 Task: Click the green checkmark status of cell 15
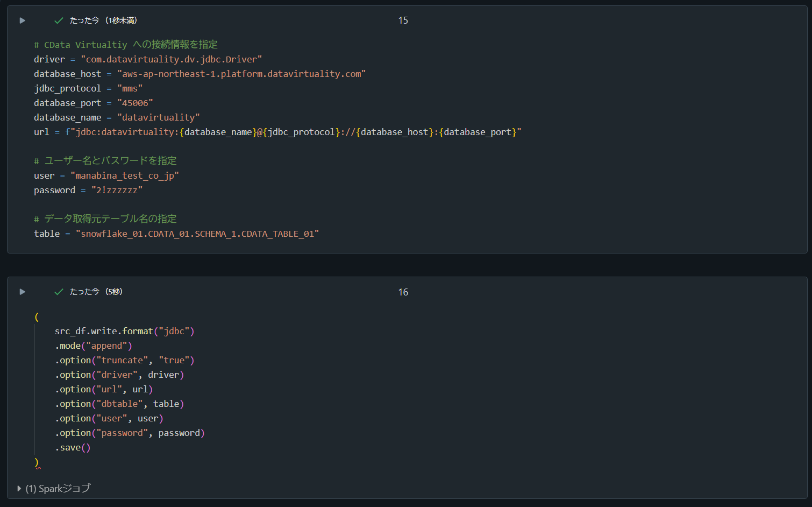tap(59, 20)
